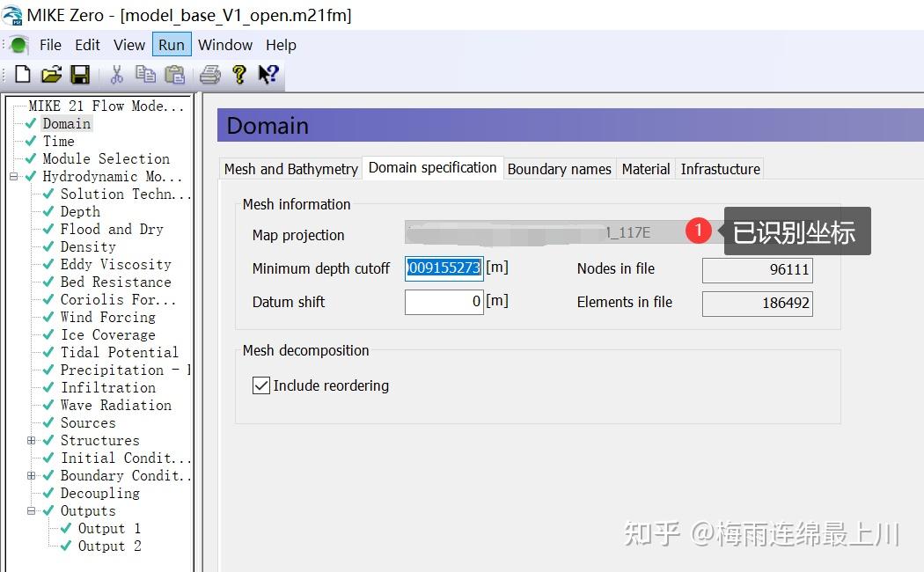Open the Infrastucture tab

720,169
